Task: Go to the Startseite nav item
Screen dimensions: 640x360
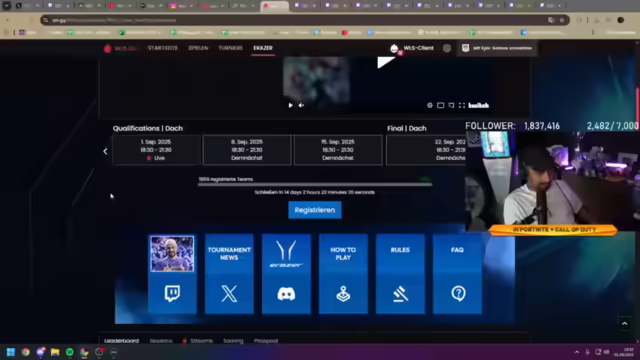Action: (163, 48)
